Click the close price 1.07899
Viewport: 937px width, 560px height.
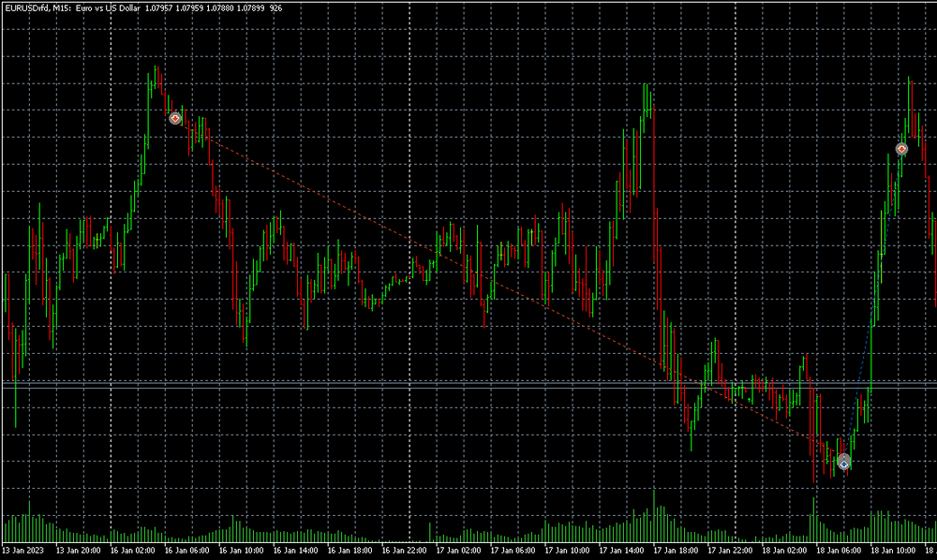pyautogui.click(x=251, y=8)
